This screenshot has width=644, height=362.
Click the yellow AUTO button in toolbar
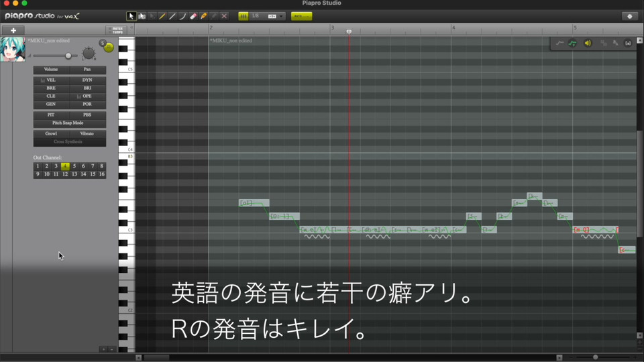point(301,16)
